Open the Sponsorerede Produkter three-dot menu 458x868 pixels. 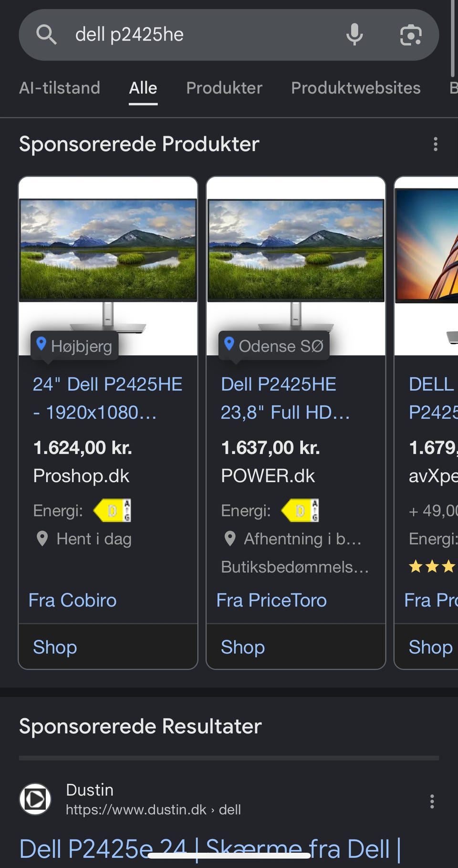pos(435,144)
